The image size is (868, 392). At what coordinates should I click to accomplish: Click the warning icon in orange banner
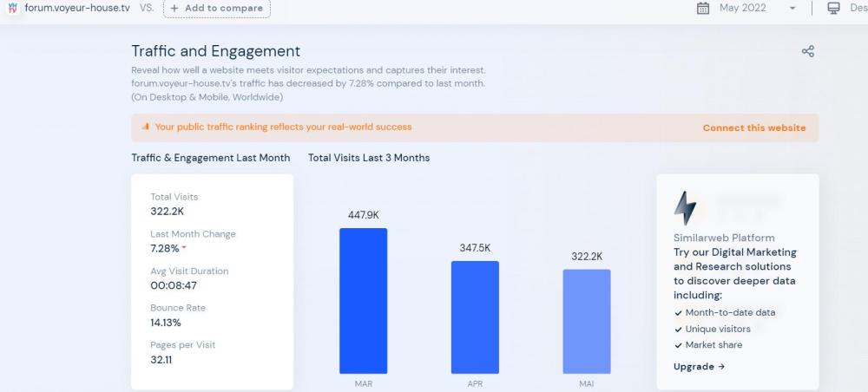pyautogui.click(x=145, y=127)
